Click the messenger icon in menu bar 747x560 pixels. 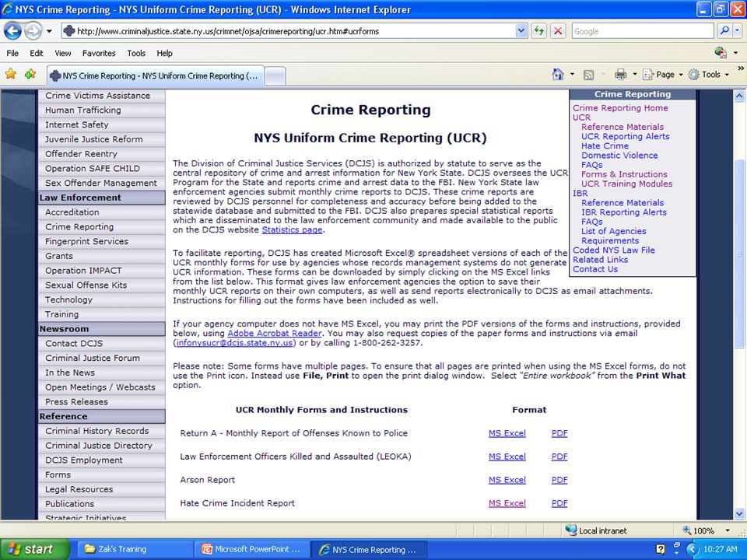tap(721, 52)
